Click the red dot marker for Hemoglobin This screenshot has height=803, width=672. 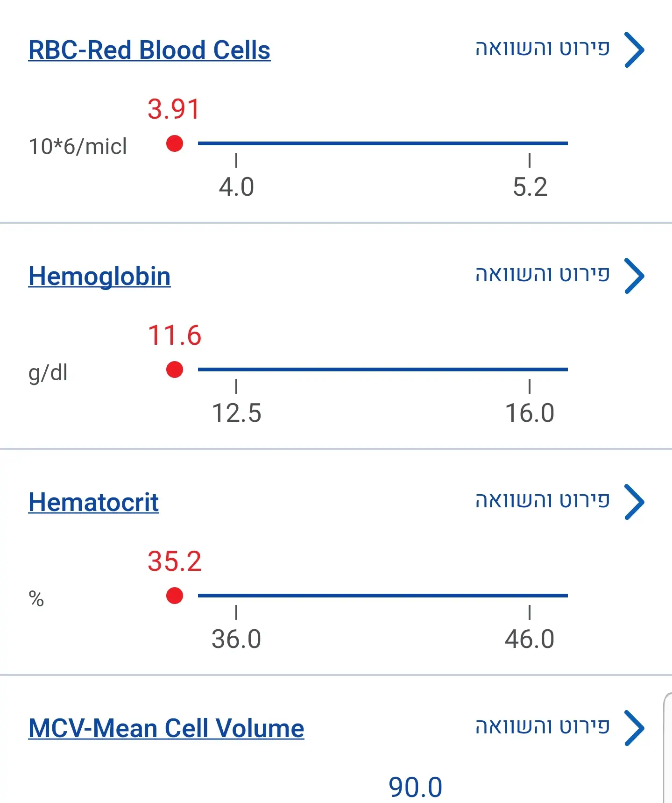point(175,370)
